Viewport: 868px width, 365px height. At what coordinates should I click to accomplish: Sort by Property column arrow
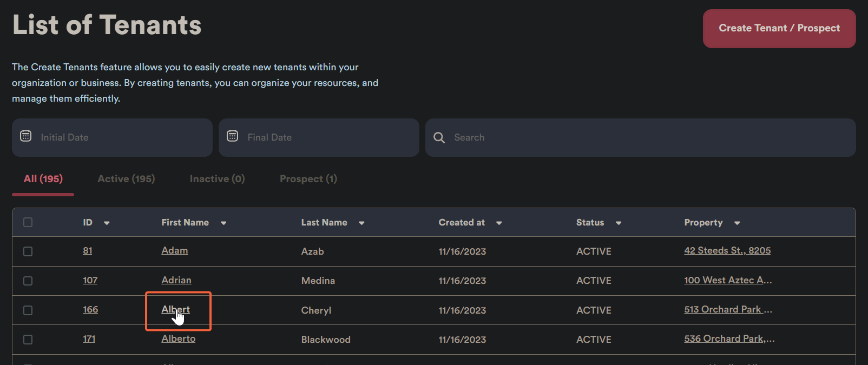737,223
